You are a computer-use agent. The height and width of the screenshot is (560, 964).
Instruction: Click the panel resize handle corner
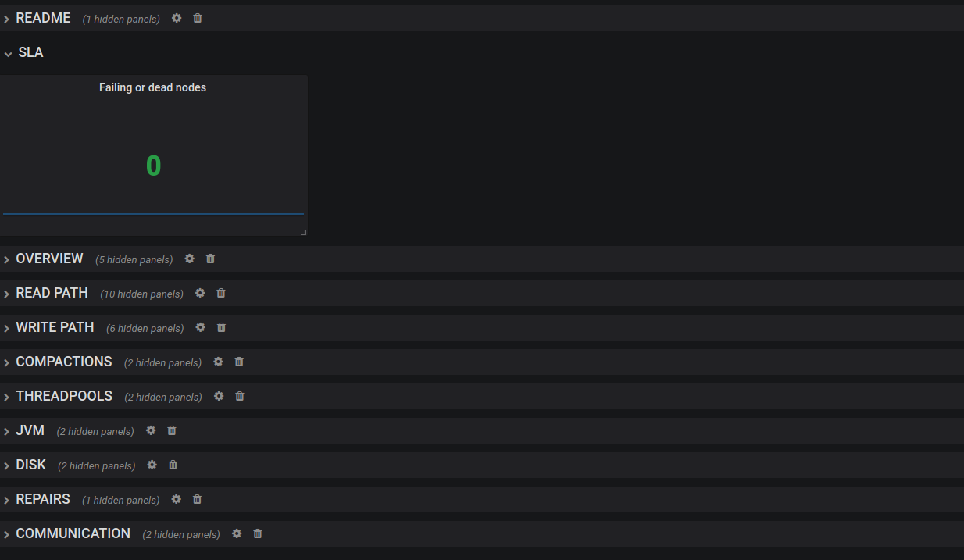303,232
